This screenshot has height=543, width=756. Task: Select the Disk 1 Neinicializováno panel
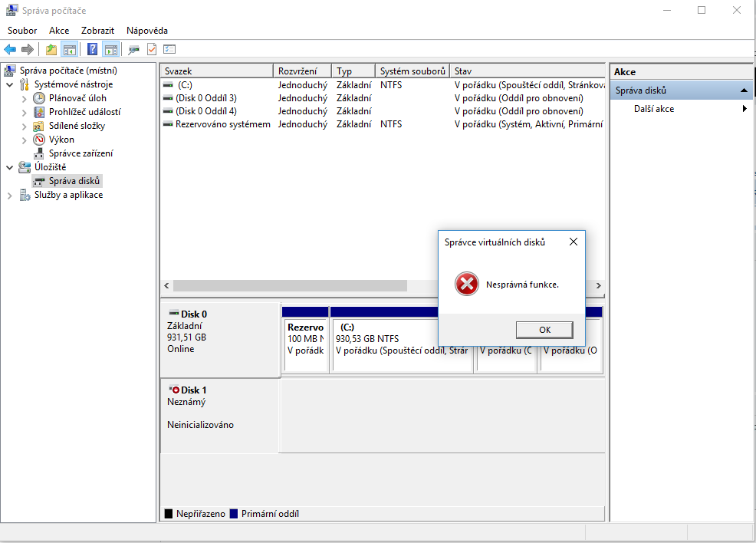coord(220,416)
